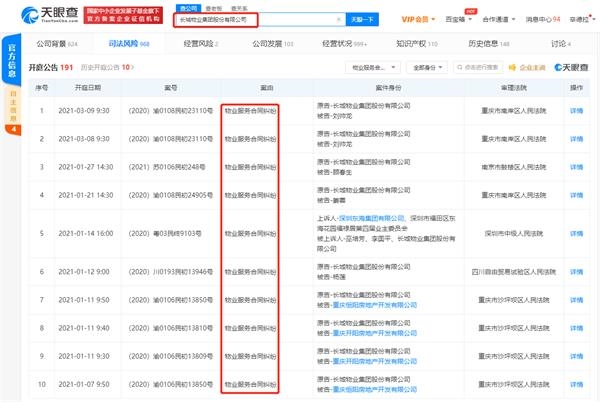
Task: Switch to the 知识产权 tab
Action: (x=417, y=44)
